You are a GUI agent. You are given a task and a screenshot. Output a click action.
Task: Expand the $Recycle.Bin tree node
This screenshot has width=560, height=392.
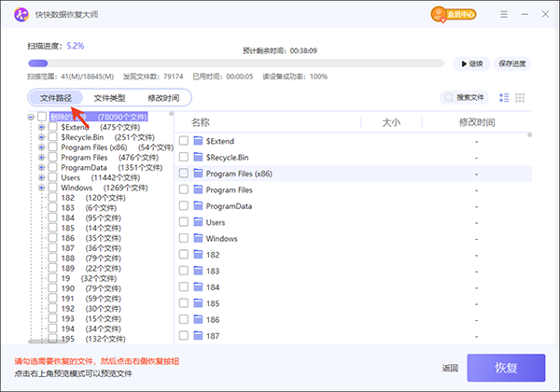(x=41, y=137)
